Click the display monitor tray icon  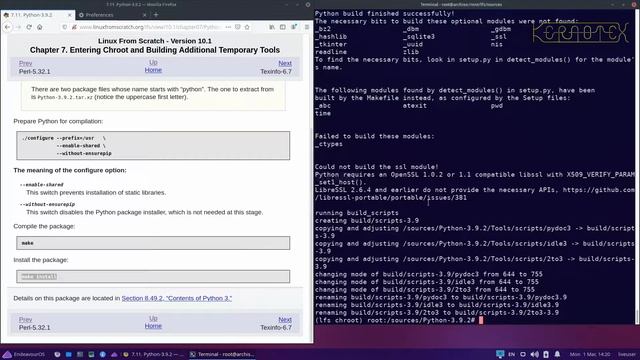(500, 354)
